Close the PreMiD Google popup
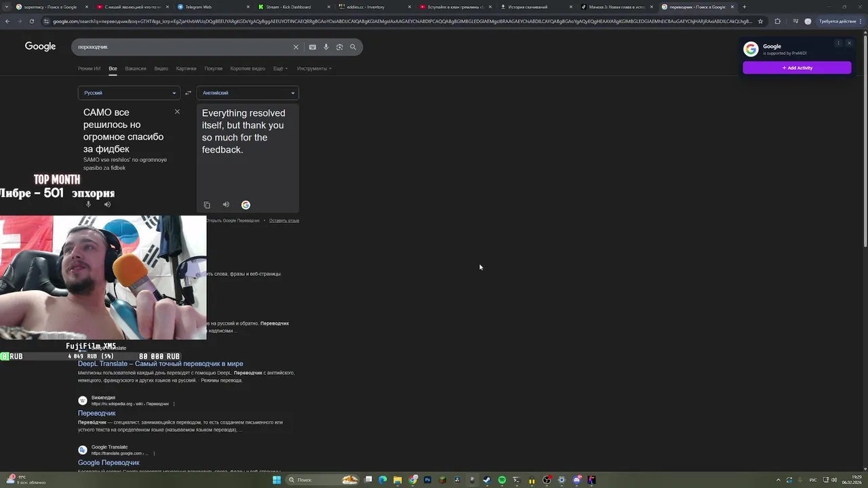The image size is (868, 488). pyautogui.click(x=848, y=43)
